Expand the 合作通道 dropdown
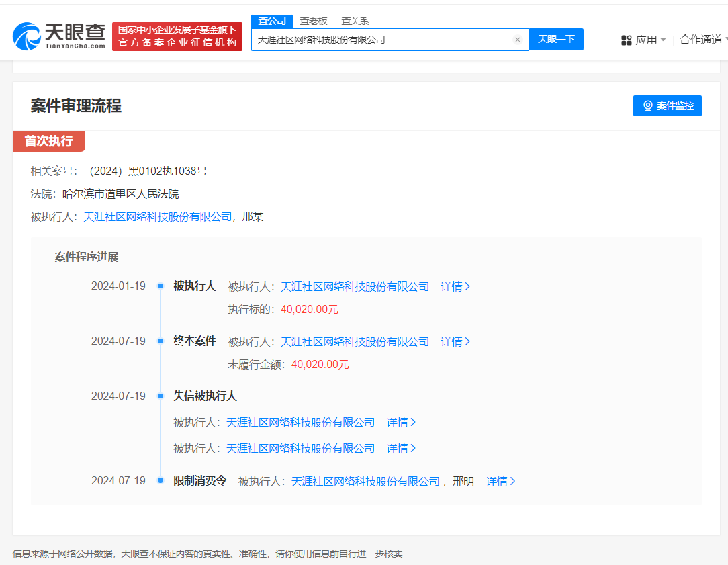Image resolution: width=728 pixels, height=565 pixels. [x=702, y=40]
